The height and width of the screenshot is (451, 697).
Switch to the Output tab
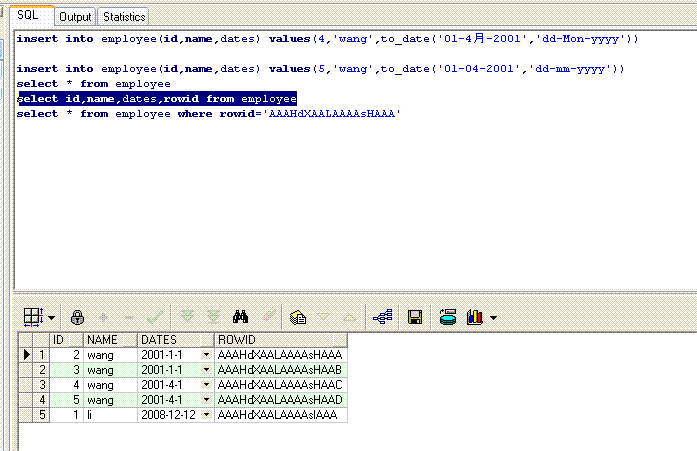click(75, 17)
